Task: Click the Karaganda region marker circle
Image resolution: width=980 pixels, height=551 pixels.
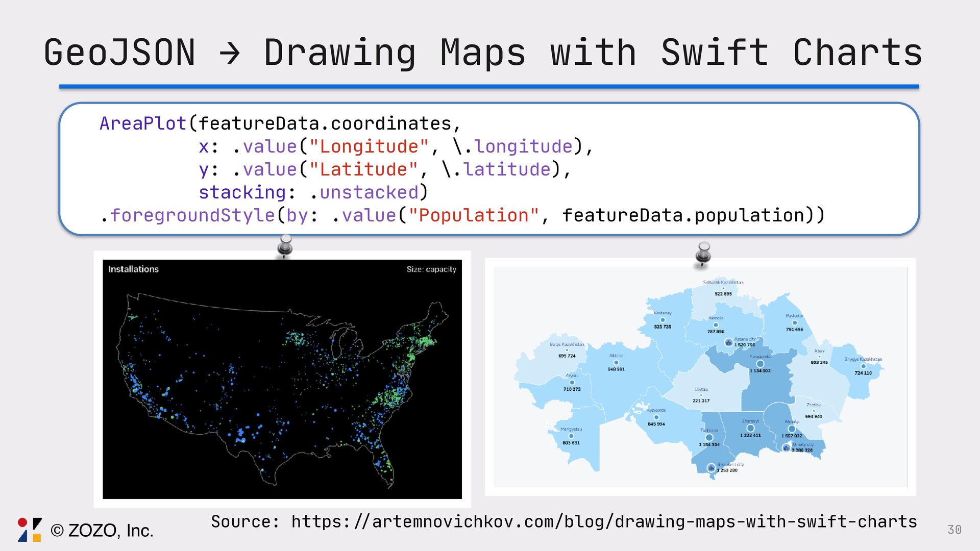Action: 760,364
